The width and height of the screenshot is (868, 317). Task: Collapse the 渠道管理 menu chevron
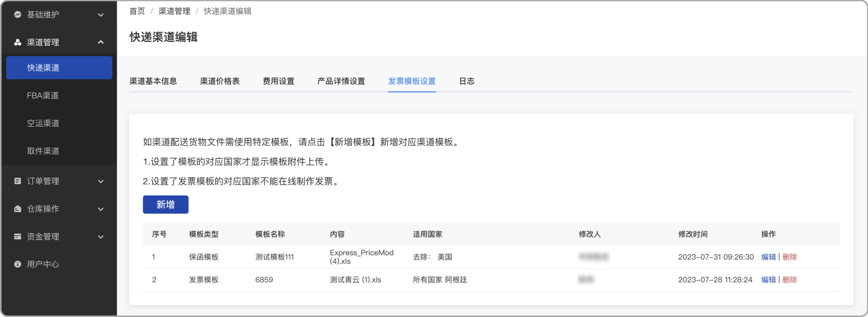pos(101,42)
